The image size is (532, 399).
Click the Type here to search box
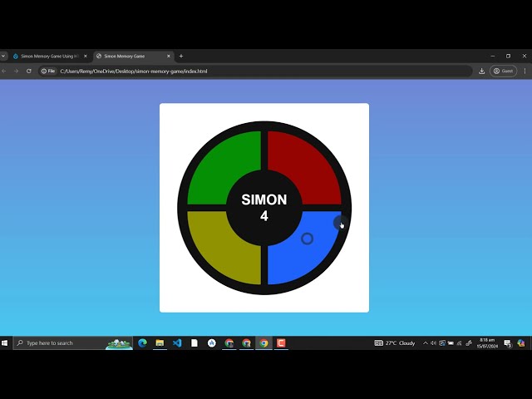click(x=72, y=343)
